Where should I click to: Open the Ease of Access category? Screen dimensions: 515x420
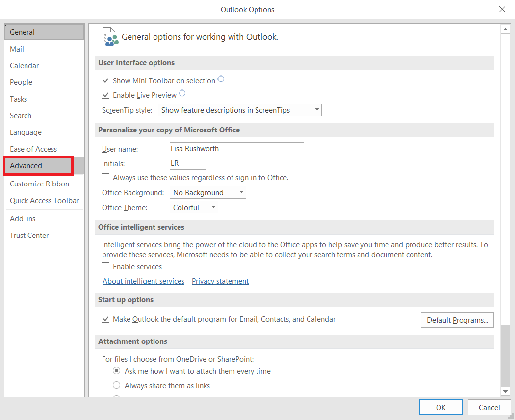pos(44,149)
